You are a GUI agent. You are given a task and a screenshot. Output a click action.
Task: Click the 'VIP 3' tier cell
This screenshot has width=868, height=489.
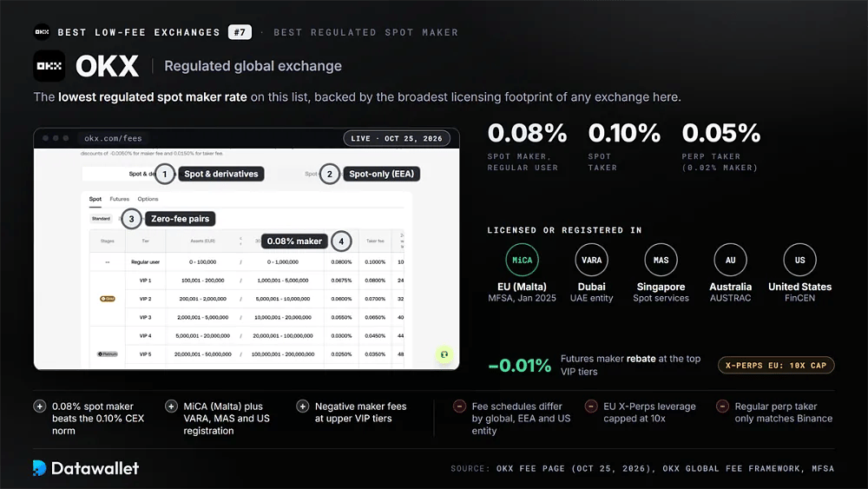pos(145,317)
